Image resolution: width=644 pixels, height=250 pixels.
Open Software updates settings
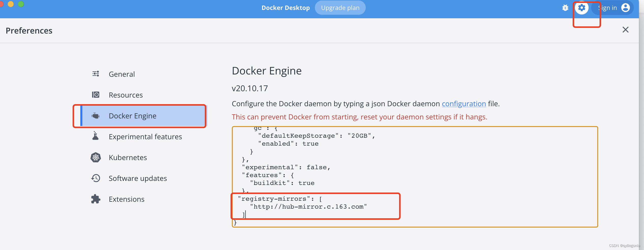pyautogui.click(x=144, y=178)
